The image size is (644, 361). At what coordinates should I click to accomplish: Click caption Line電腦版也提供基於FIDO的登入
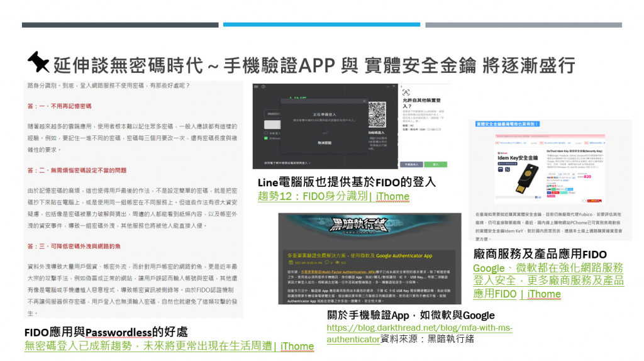pyautogui.click(x=347, y=182)
